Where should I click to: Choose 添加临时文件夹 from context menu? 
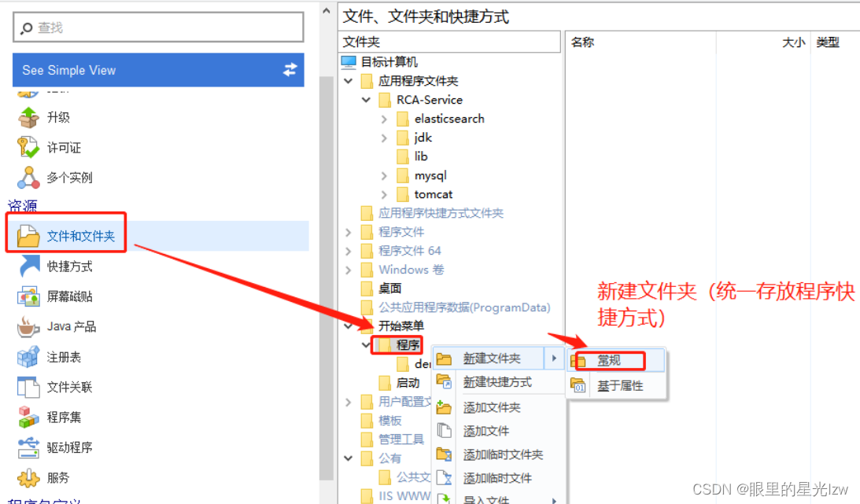click(x=498, y=454)
